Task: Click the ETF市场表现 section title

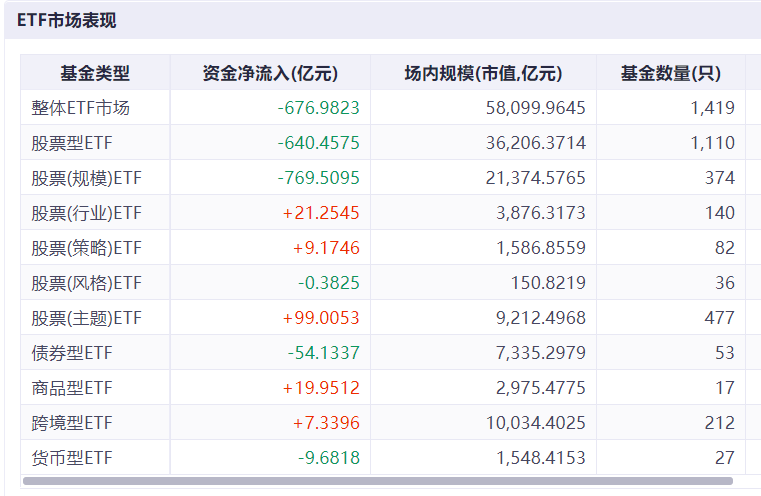Action: pos(66,20)
